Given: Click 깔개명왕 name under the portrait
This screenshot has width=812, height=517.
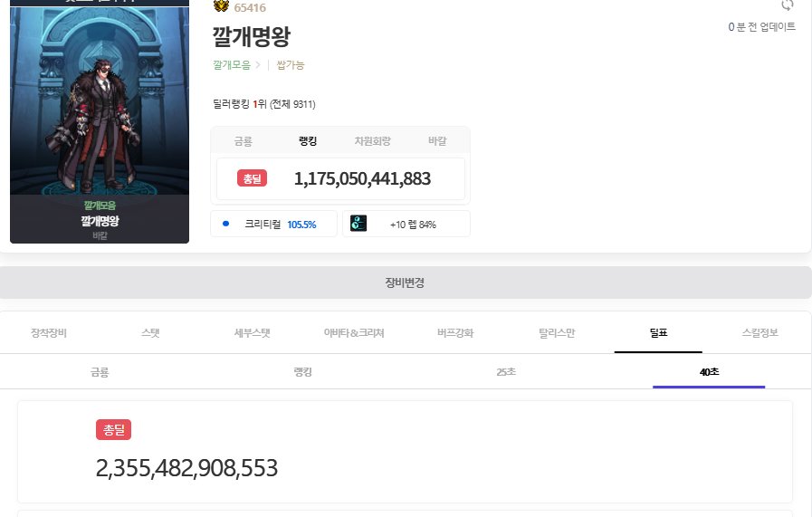Looking at the screenshot, I should point(100,221).
